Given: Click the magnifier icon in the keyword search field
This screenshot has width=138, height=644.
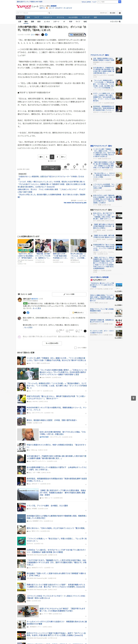Looking at the screenshot, I should click(49, 13).
